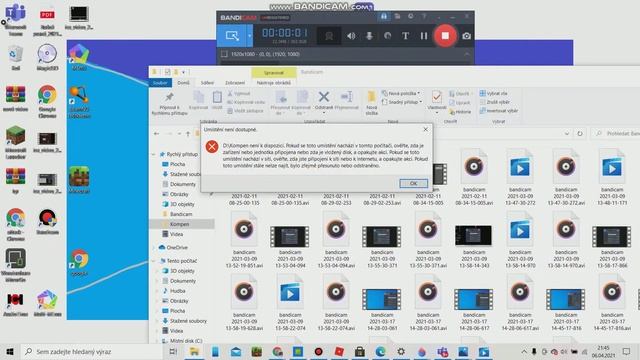640x360 pixels.
Task: Open the address bar history dropdown
Action: click(567, 133)
